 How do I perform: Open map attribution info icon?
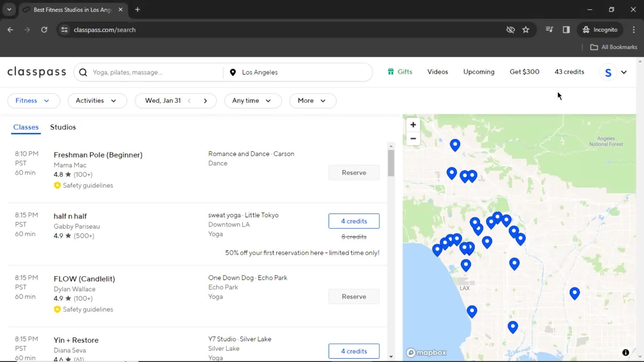[626, 352]
